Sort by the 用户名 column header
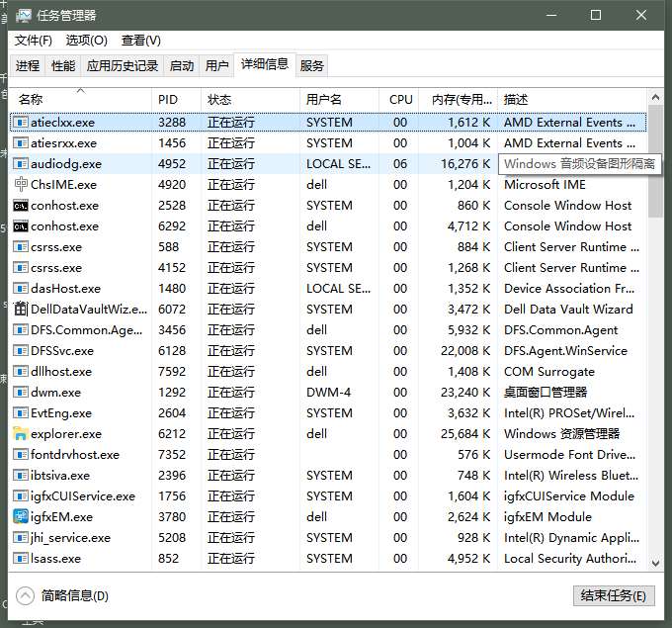672x628 pixels. pyautogui.click(x=339, y=100)
